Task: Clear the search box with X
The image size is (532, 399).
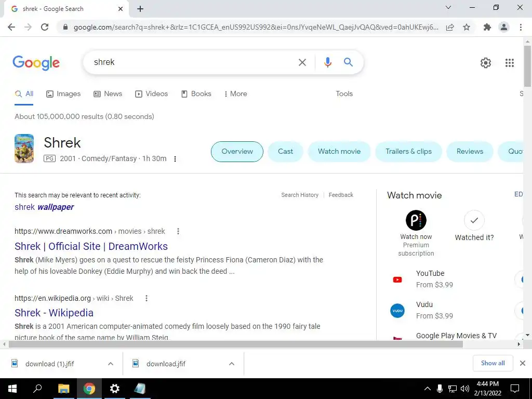Action: coord(302,62)
